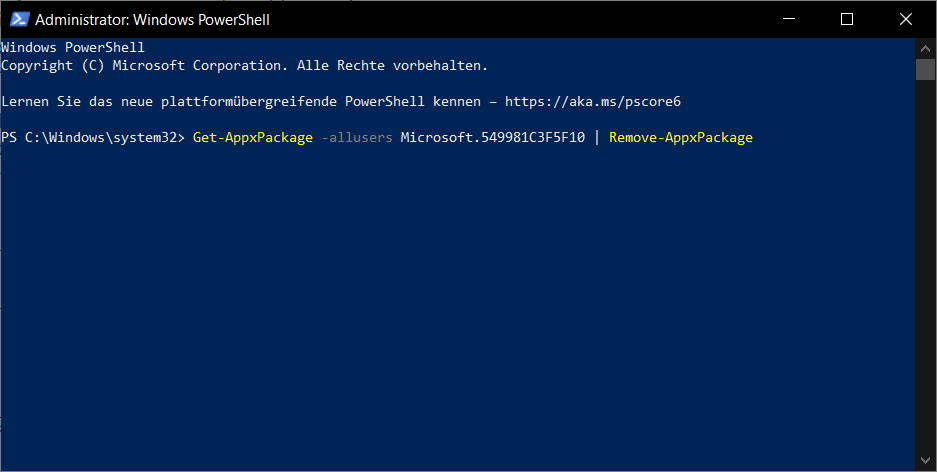This screenshot has width=937, height=472.
Task: Close the Administrator PowerShell window
Action: click(904, 19)
